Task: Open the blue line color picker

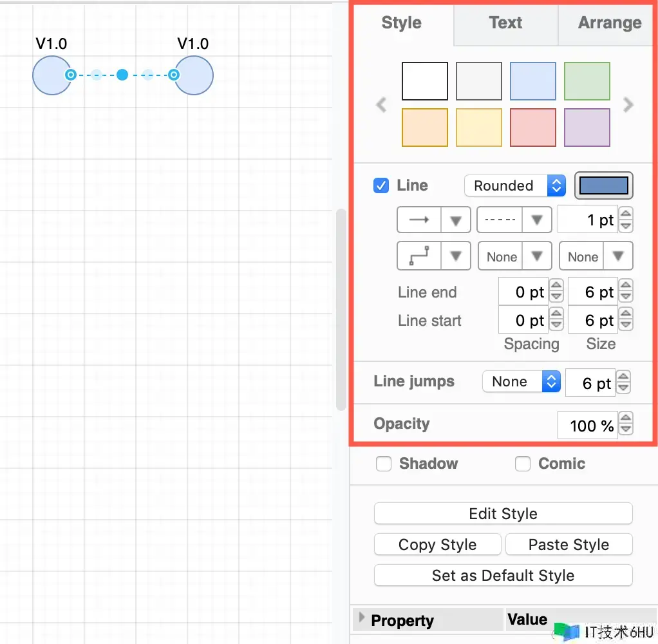Action: tap(603, 186)
